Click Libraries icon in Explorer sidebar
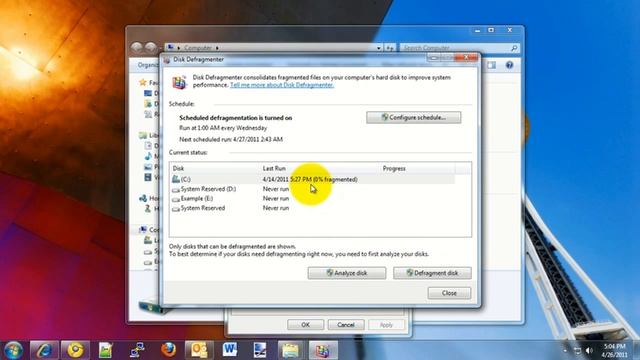 tap(142, 135)
